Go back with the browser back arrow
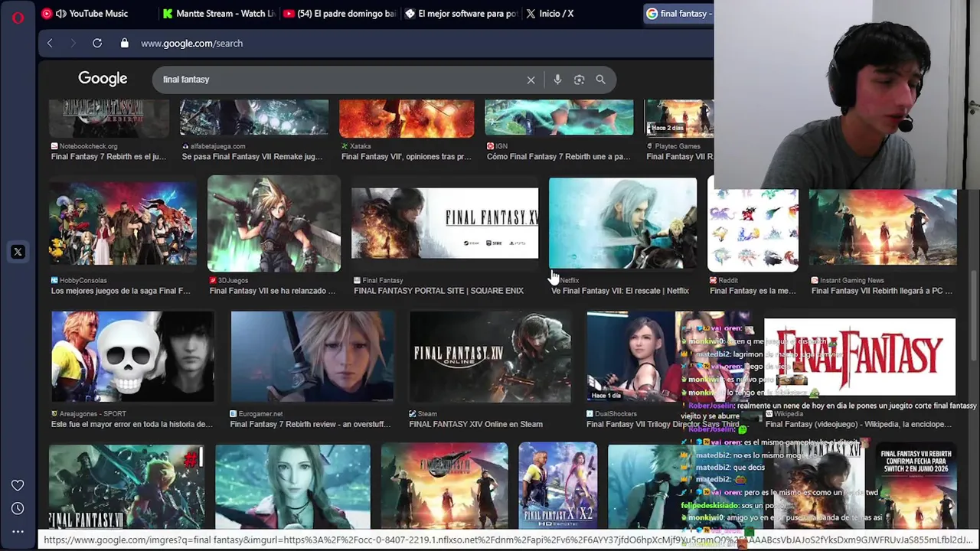Viewport: 980px width, 551px height. point(50,44)
